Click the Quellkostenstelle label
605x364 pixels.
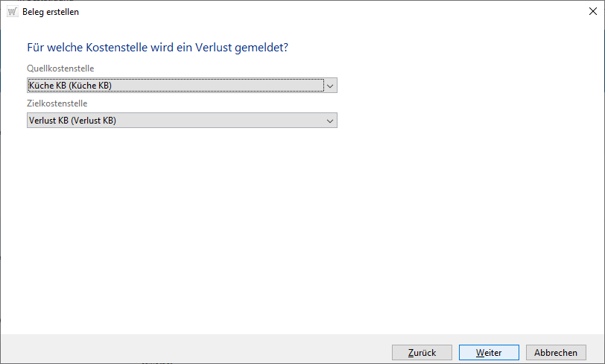[x=60, y=68]
